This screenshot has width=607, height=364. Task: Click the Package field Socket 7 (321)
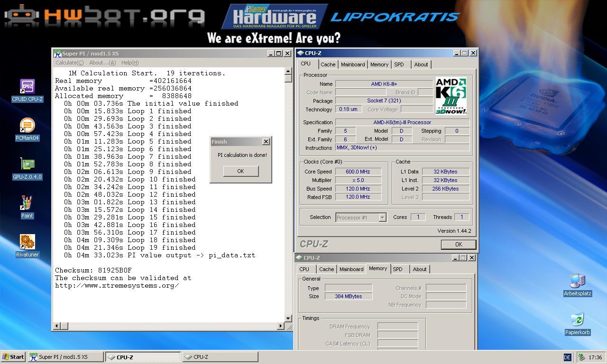coord(384,100)
